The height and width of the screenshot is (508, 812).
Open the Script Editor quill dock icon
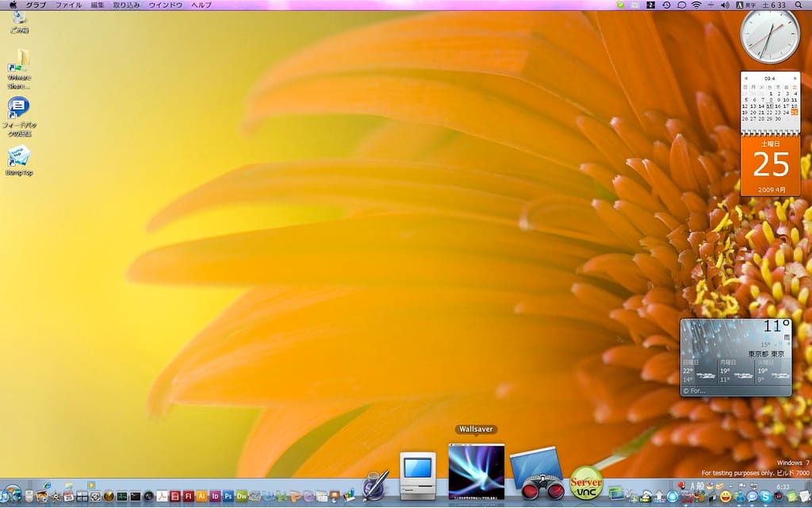[374, 486]
